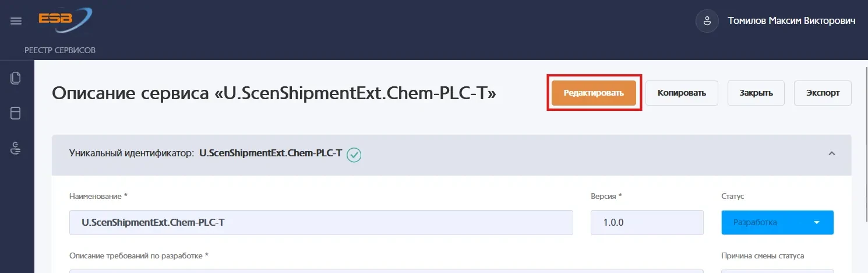Focus the Версия field with 1.0.0
868x273 pixels.
[x=647, y=222]
